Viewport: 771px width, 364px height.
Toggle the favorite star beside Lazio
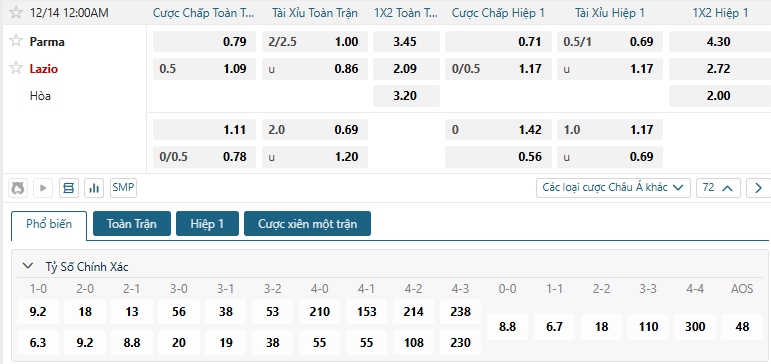(16, 68)
